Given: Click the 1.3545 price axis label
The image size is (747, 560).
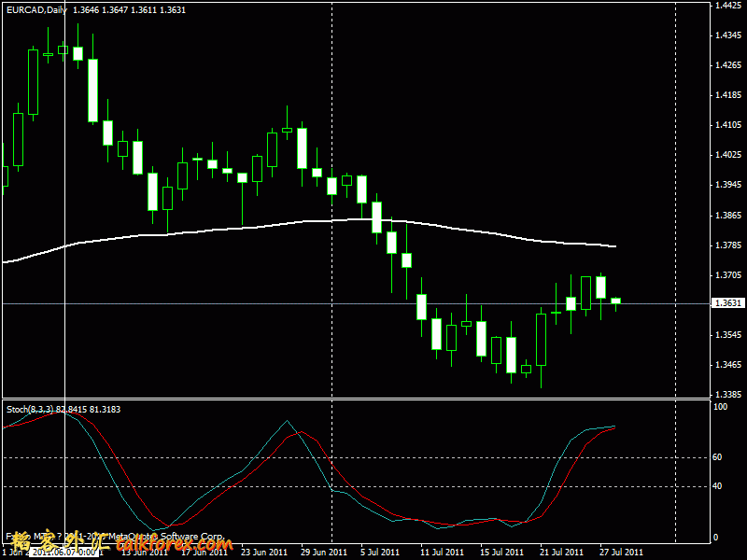Looking at the screenshot, I should click(728, 335).
